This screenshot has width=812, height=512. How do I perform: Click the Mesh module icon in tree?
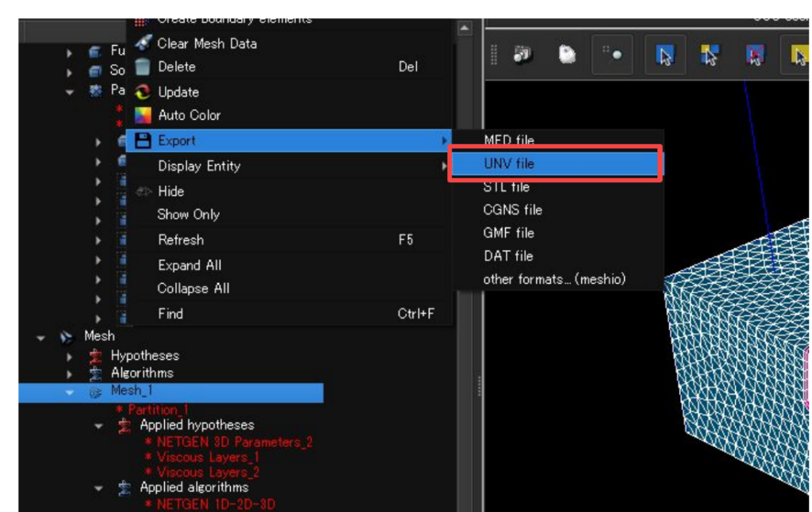click(x=67, y=337)
